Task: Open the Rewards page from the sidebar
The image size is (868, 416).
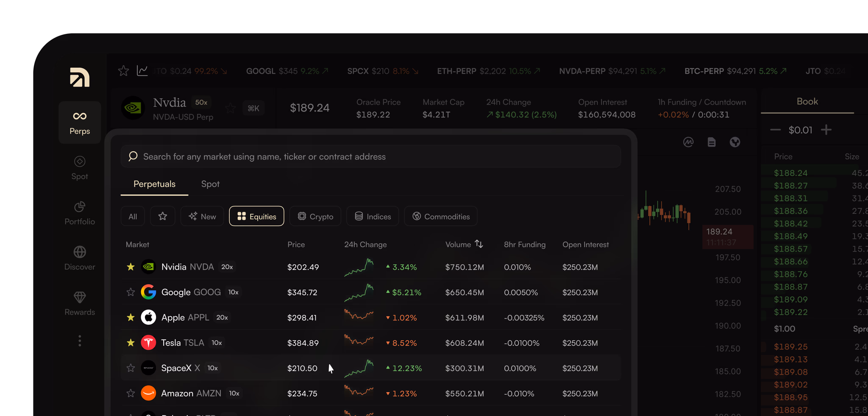Action: [x=80, y=304]
